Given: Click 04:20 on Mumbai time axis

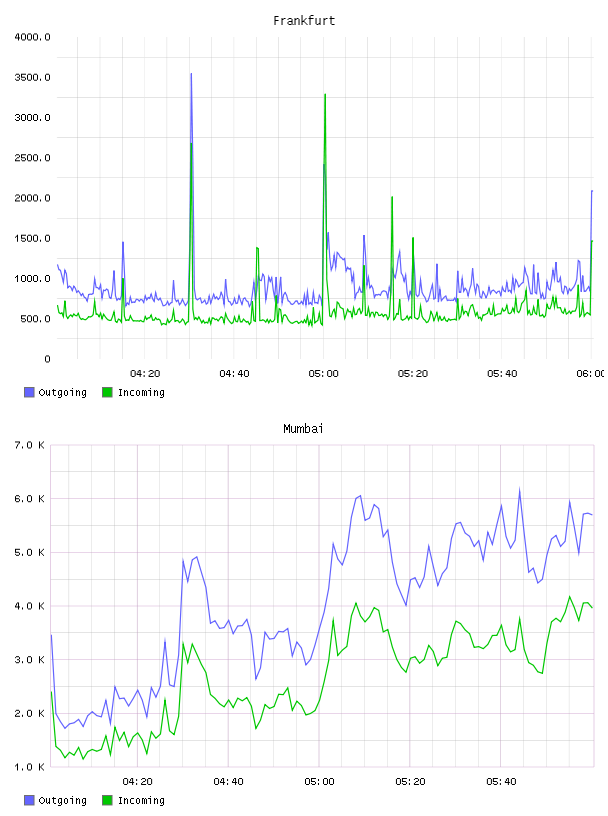Looking at the screenshot, I should point(137,782).
